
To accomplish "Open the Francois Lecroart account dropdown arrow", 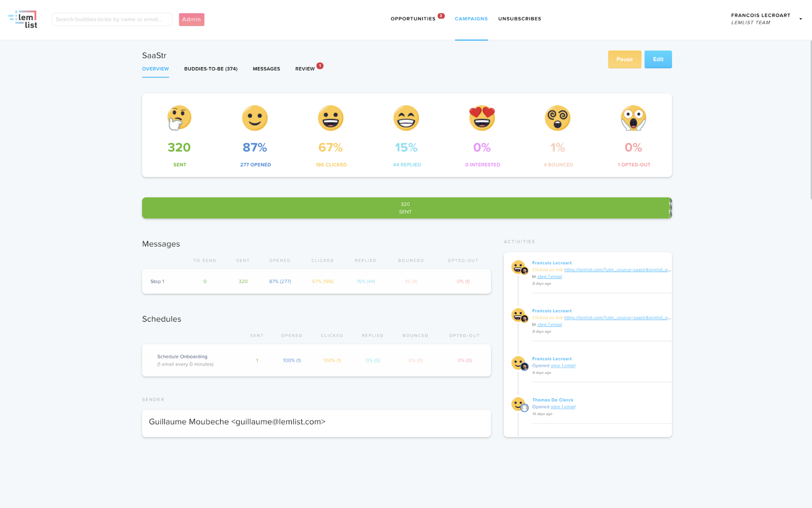I will coord(801,19).
